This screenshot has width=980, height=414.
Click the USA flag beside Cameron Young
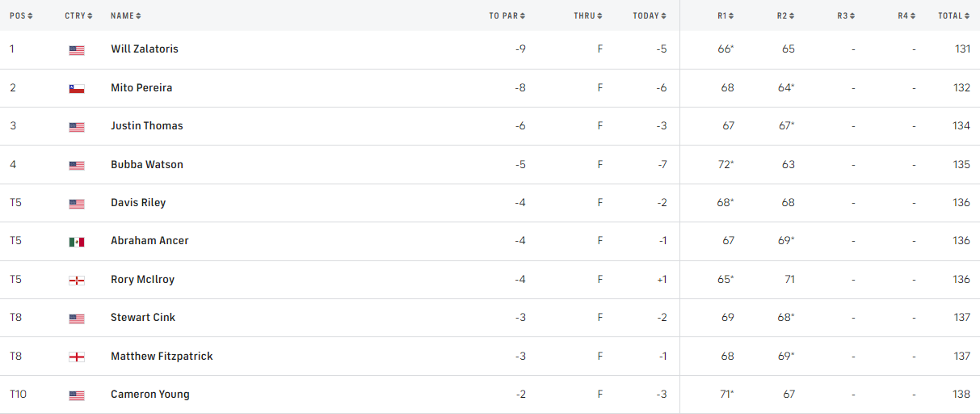(77, 395)
